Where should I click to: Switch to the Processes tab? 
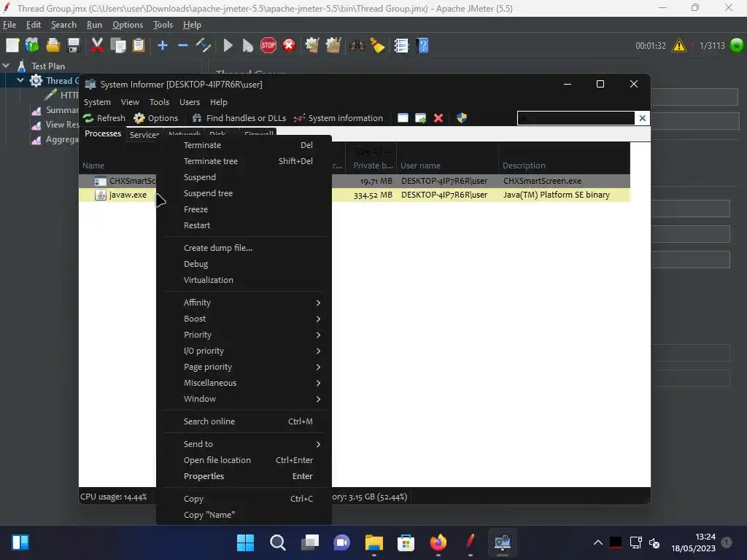click(102, 134)
